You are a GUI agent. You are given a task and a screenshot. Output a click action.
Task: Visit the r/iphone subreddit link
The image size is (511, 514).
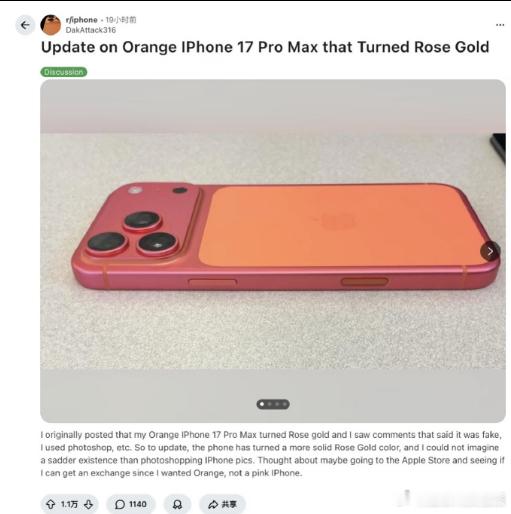pos(82,20)
